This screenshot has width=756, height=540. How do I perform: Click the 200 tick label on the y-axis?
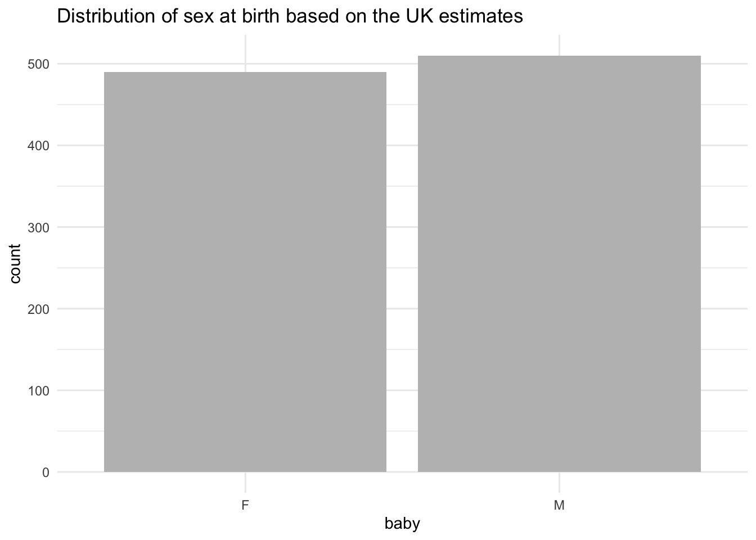click(x=39, y=309)
